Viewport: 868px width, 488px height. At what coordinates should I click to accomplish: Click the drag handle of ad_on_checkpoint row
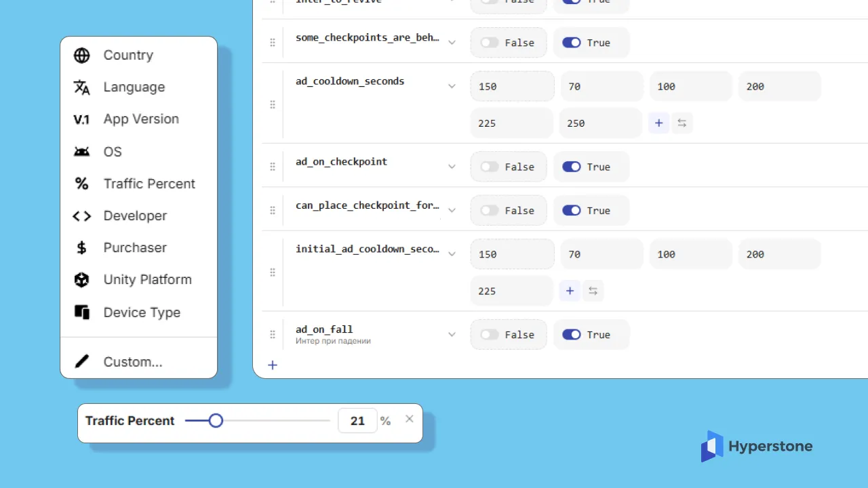tap(273, 167)
